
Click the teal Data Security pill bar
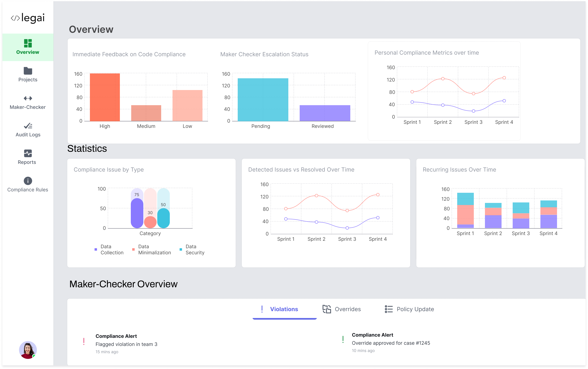163,218
